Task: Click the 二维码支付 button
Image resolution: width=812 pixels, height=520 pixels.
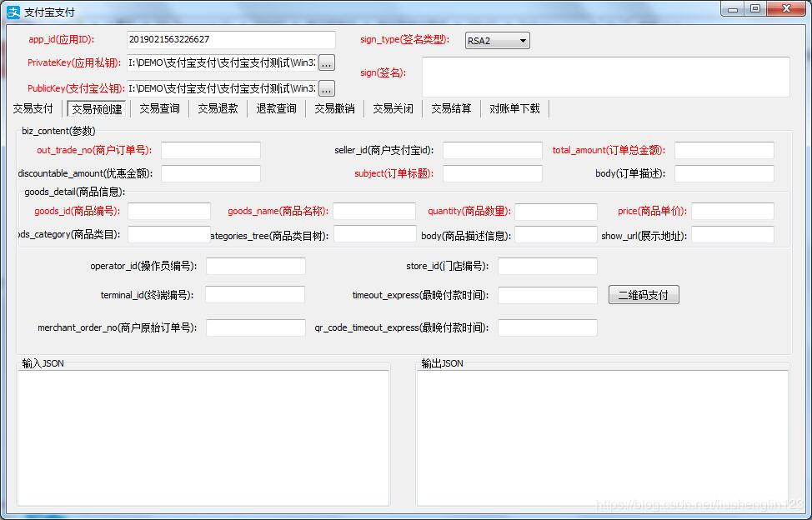Action: point(644,295)
